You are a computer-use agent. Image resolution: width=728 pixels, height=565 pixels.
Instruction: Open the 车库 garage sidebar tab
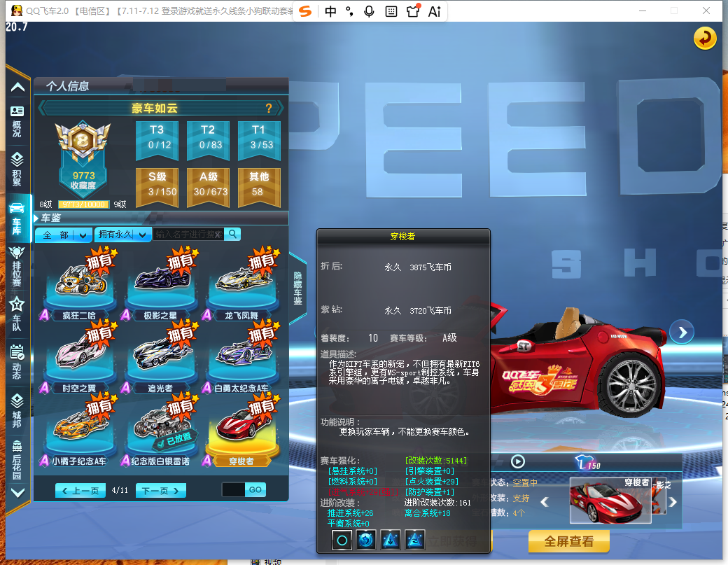(17, 218)
